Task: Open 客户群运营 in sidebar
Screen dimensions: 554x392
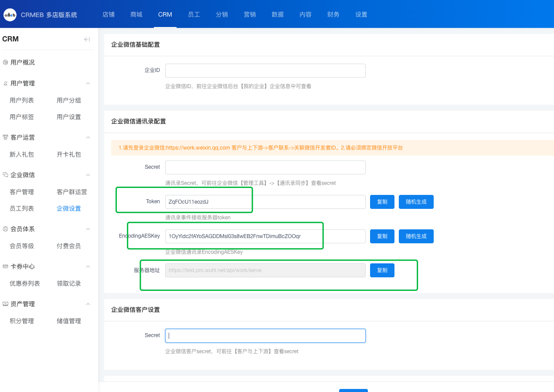Action: tap(72, 192)
